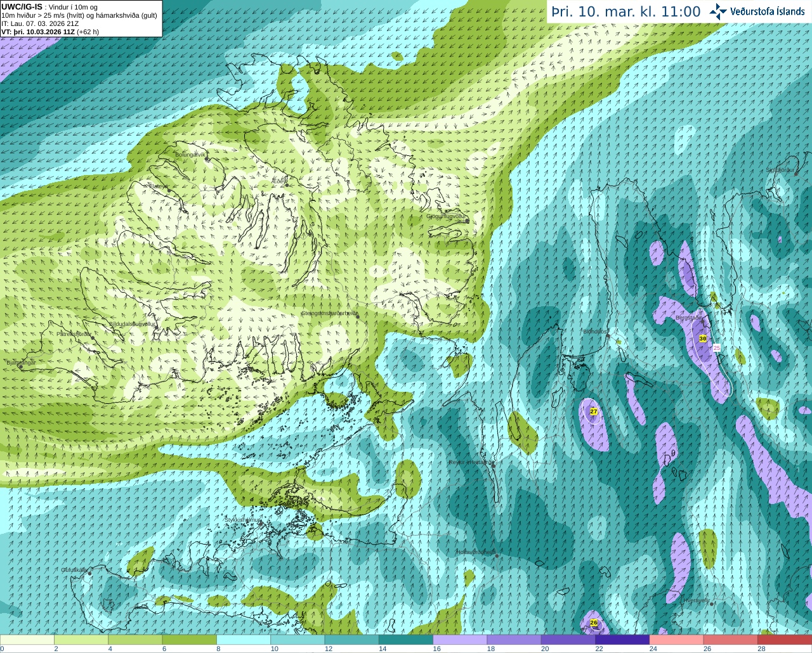Image resolution: width=812 pixels, height=653 pixels.
Task: Click the Stykkishólmur station label
Action: pyautogui.click(x=242, y=520)
